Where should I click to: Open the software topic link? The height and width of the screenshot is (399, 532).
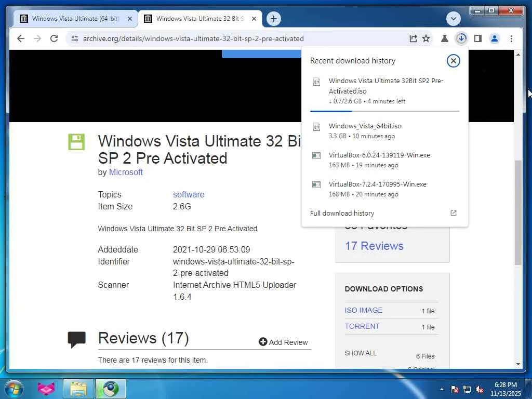click(189, 194)
